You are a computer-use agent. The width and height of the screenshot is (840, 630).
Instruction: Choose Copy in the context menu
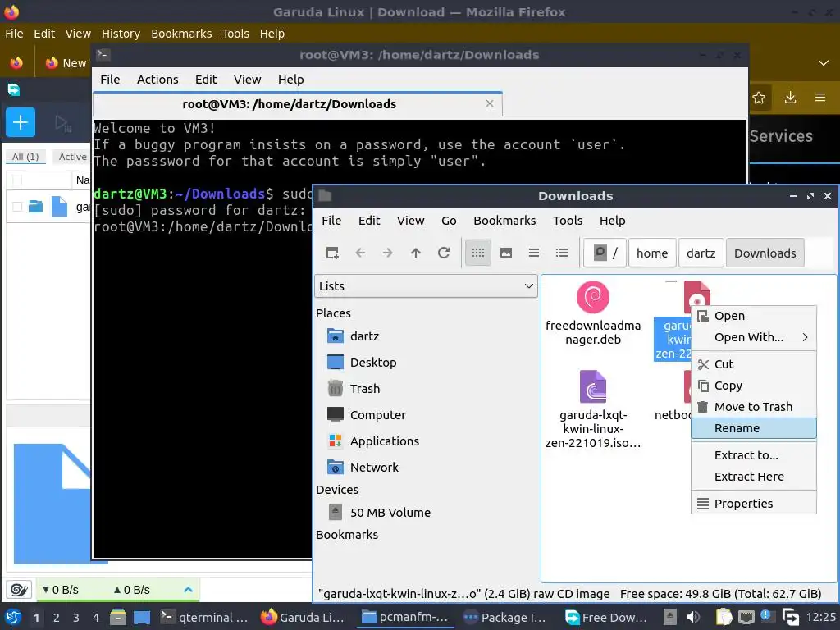click(753, 386)
